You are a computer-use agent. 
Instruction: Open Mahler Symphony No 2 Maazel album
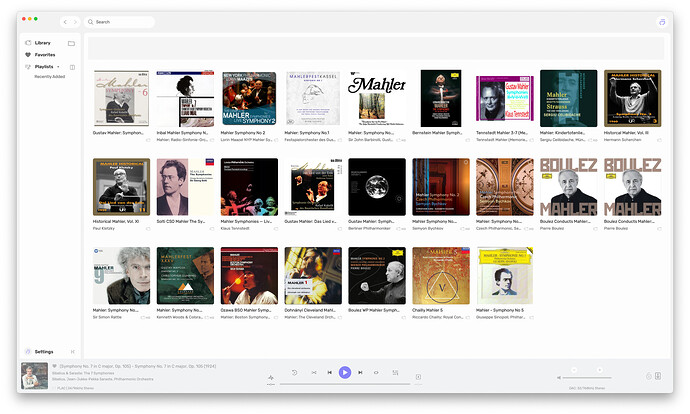(x=249, y=98)
